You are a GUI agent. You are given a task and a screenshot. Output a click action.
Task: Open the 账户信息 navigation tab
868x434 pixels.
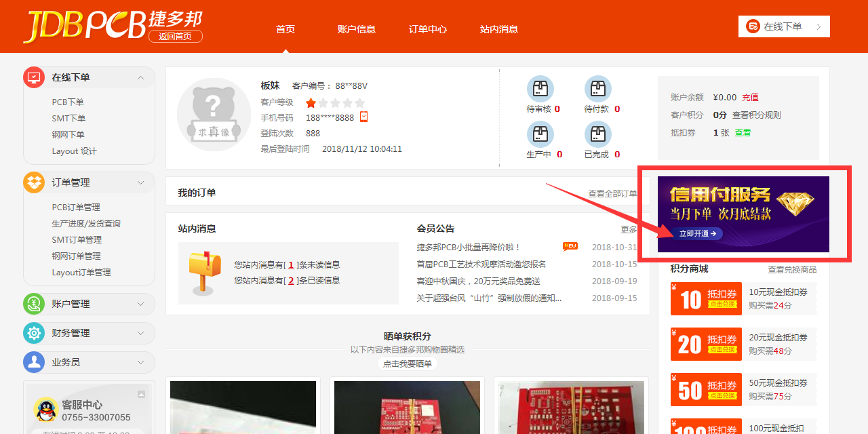click(x=357, y=29)
